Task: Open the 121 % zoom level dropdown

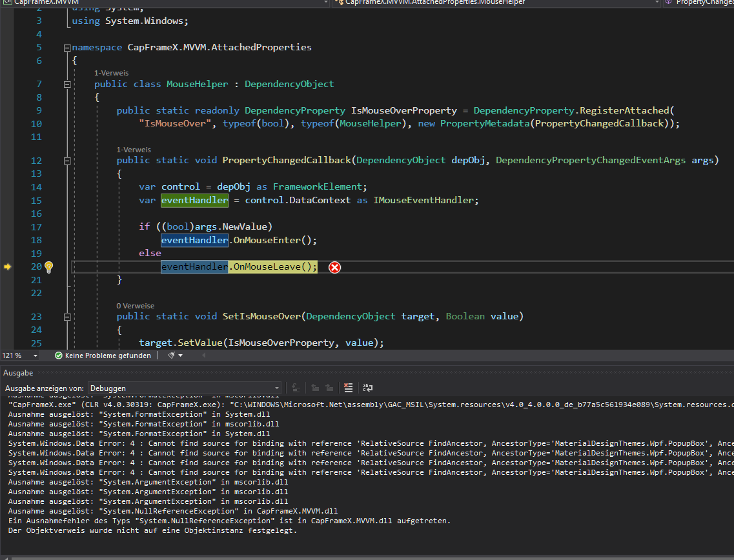Action: 35,355
